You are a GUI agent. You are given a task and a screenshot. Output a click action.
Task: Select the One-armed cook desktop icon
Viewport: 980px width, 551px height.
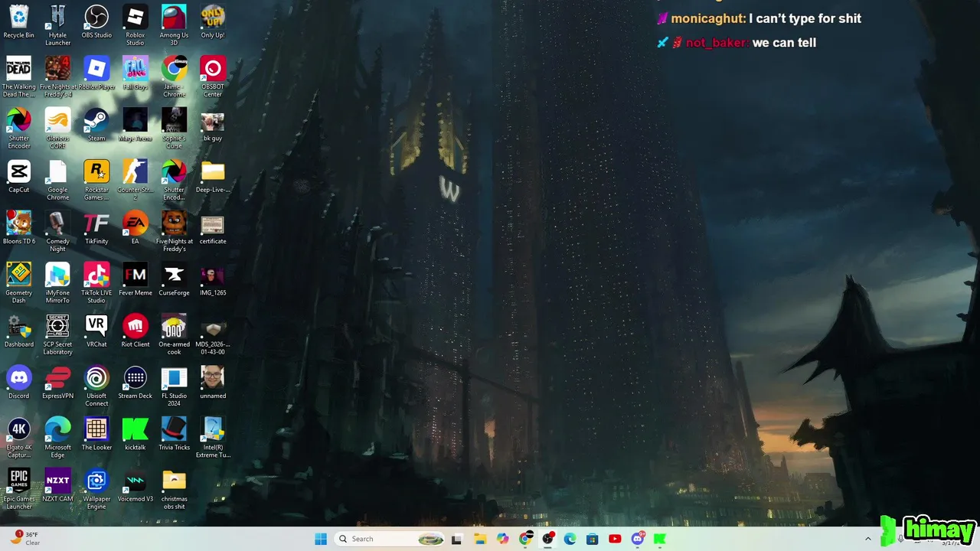pos(174,333)
